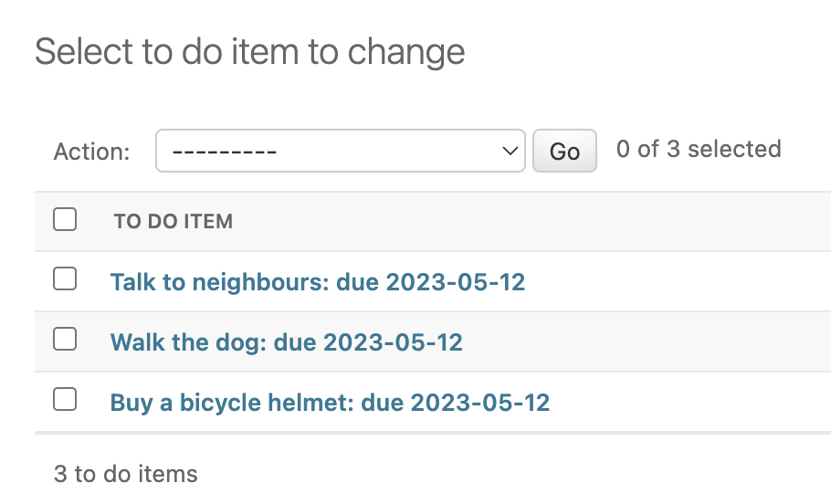This screenshot has height=504, width=831.
Task: Click the word "selected" in the selection counter
Action: pos(734,150)
